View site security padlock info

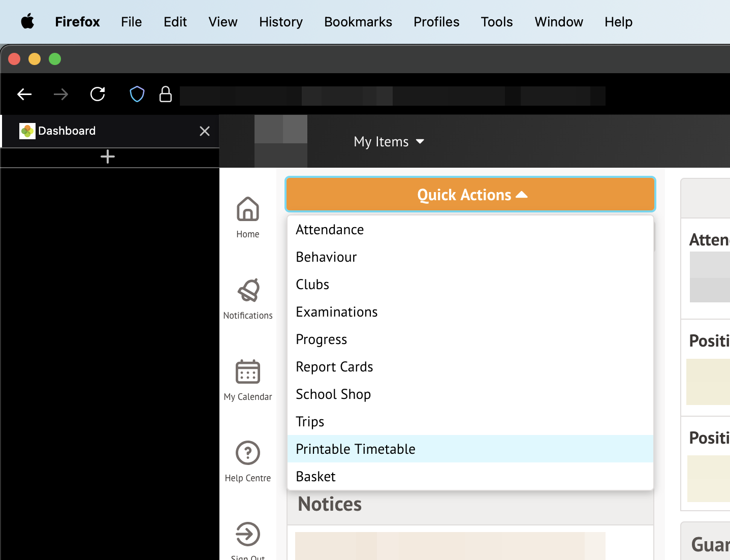[166, 94]
